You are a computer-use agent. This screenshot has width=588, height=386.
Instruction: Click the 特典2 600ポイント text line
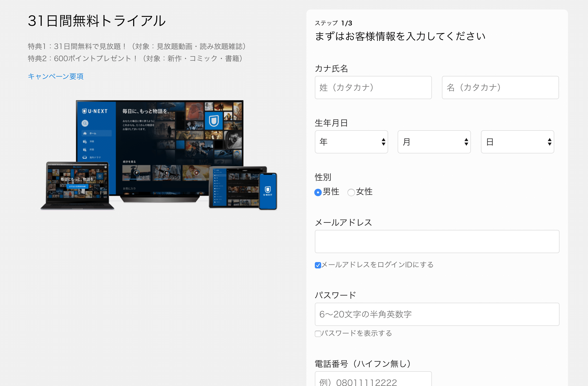[135, 59]
